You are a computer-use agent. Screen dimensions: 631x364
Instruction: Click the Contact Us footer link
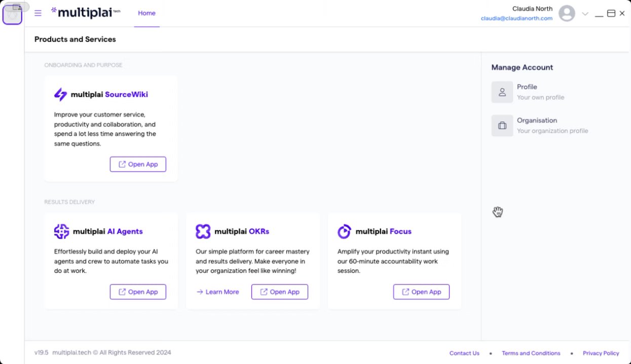[464, 353]
